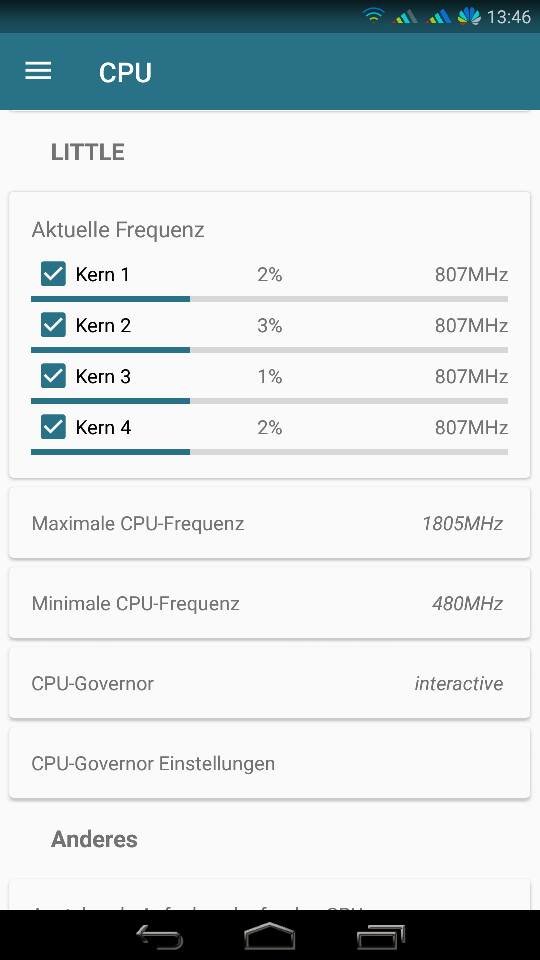
Task: Tap the CPU title in toolbar
Action: pos(125,72)
